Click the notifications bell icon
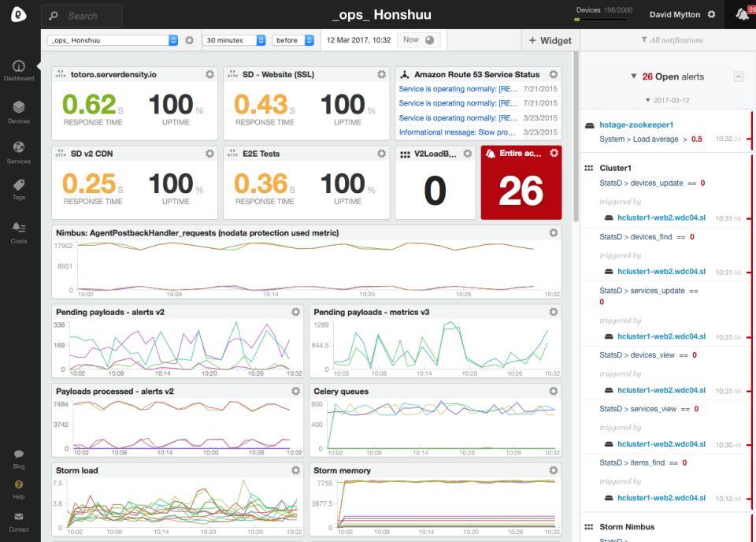The width and height of the screenshot is (756, 542). click(x=740, y=14)
